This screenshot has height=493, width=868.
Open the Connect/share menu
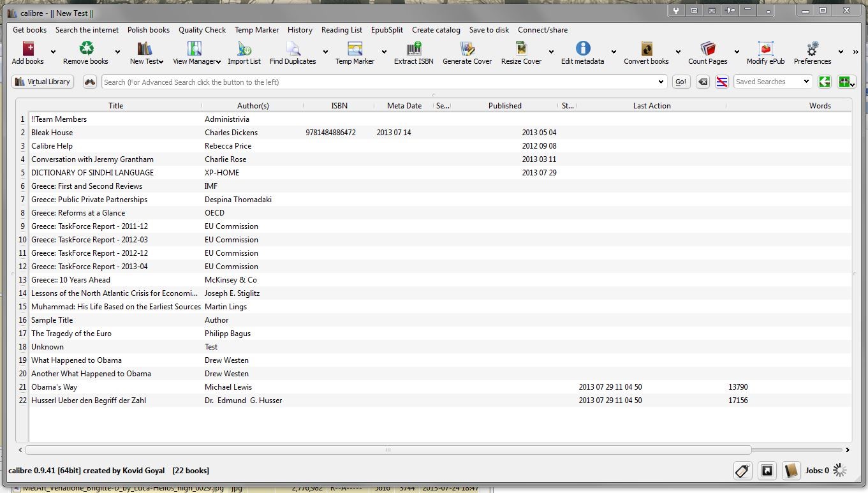click(x=543, y=30)
